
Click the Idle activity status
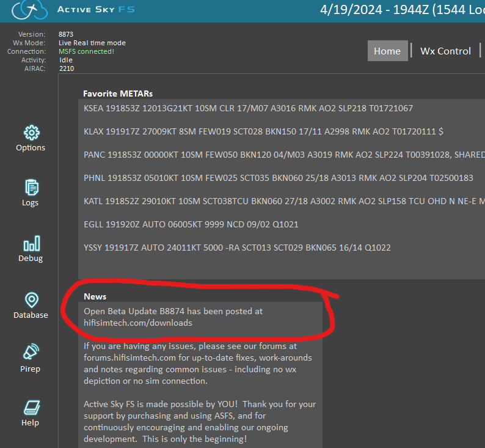click(x=66, y=60)
